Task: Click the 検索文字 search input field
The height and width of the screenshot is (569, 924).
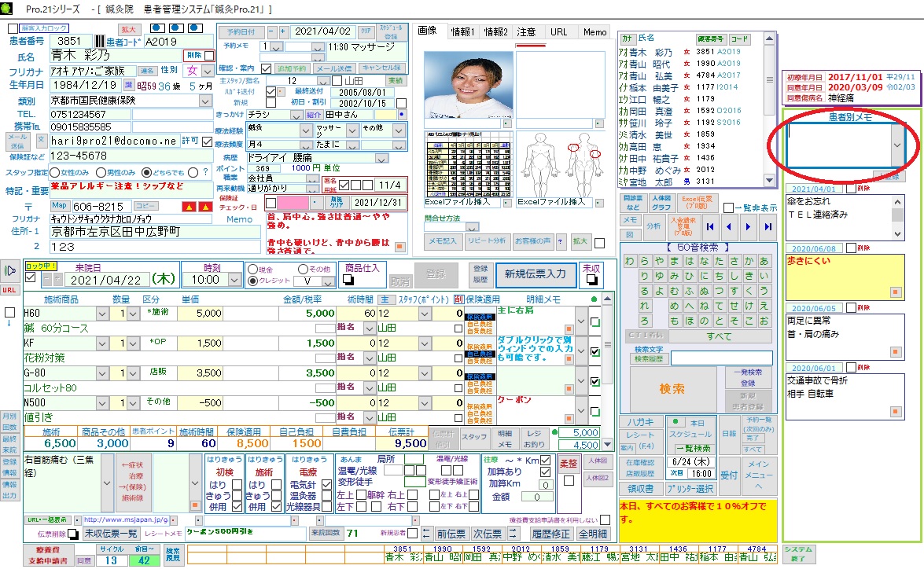Action: click(720, 358)
